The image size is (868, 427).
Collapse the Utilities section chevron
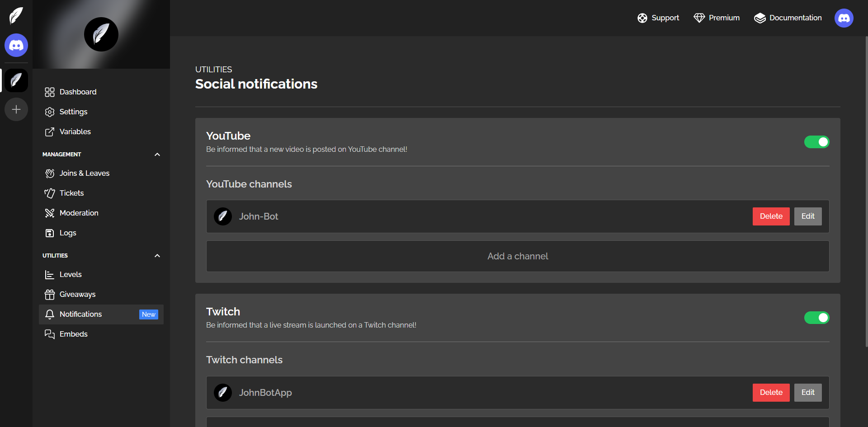coord(157,256)
